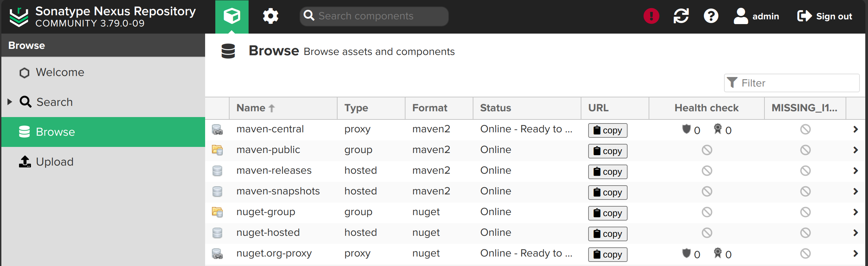868x266 pixels.
Task: Copy URL for maven-releases
Action: (x=608, y=172)
